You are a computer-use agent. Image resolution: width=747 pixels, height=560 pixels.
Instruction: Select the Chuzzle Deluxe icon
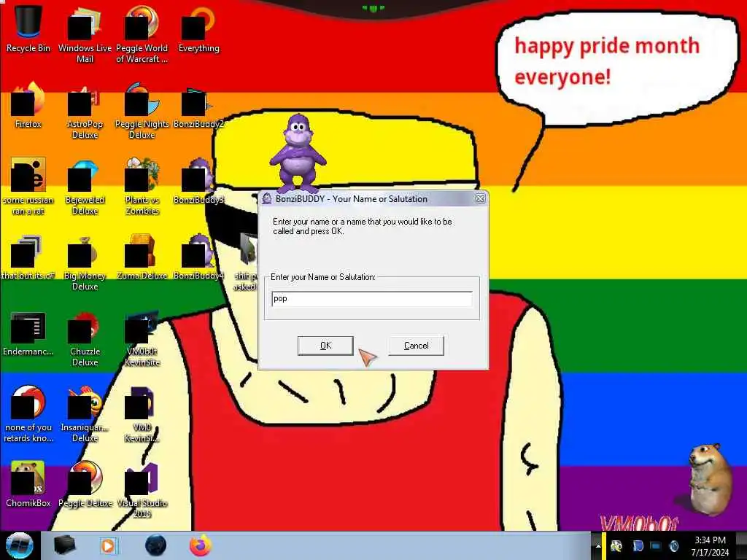point(85,338)
